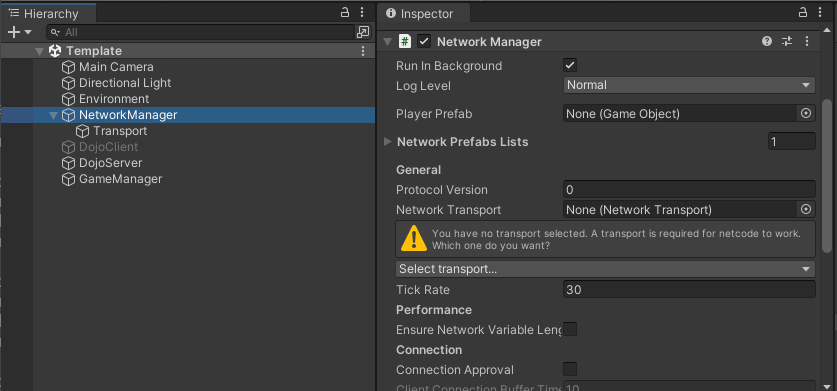The height and width of the screenshot is (391, 837).
Task: Select the disabled DojoClient object
Action: [x=108, y=147]
